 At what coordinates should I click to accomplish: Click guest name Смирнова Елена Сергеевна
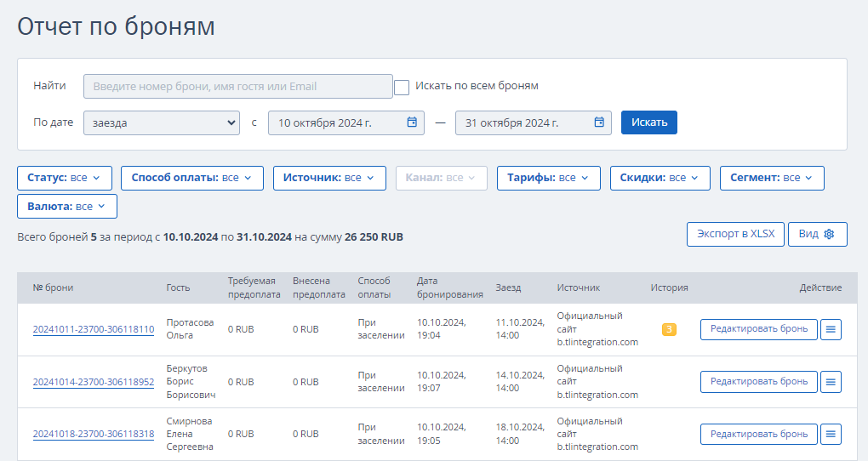click(x=189, y=434)
